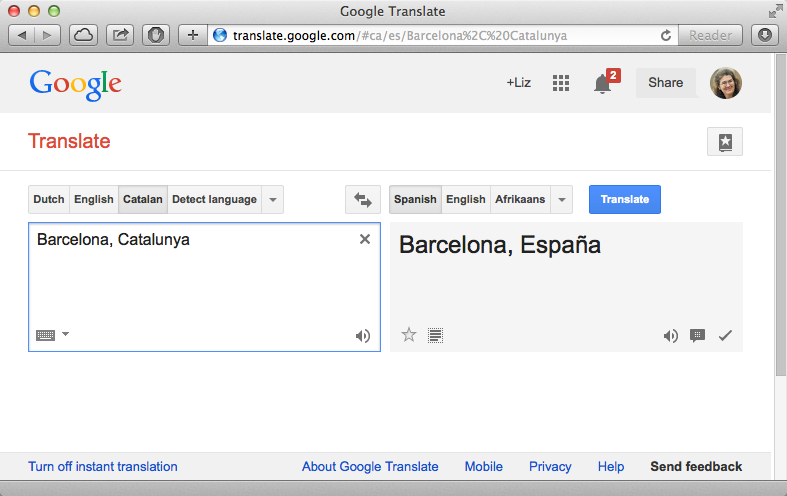This screenshot has height=496, width=787.
Task: View Google notifications bell
Action: tap(603, 84)
